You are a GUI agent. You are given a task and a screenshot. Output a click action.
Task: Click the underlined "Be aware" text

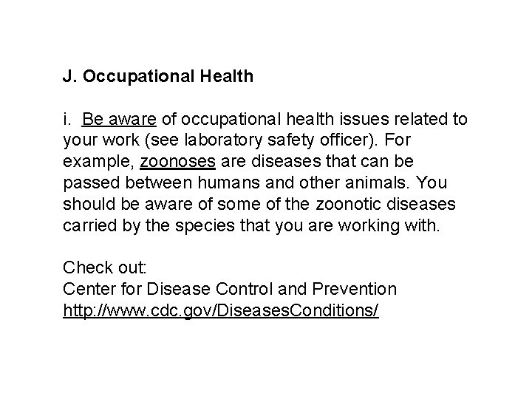coord(119,119)
